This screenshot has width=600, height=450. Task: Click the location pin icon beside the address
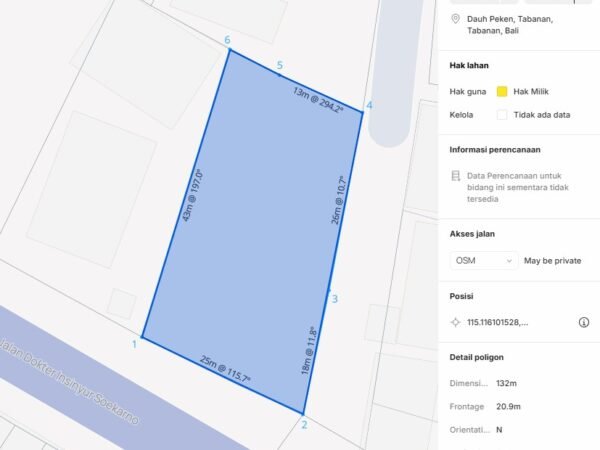coord(456,19)
